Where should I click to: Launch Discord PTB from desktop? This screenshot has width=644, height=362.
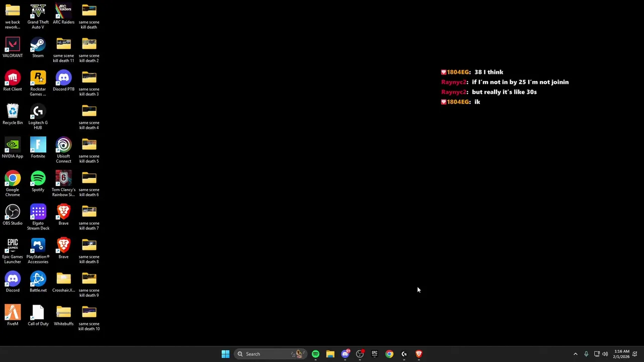(x=63, y=81)
